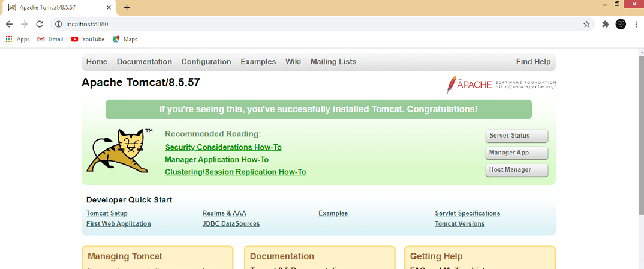Screen dimensions: 644x269
Task: Click the Developer Quick Start heading
Action: pyautogui.click(x=129, y=200)
